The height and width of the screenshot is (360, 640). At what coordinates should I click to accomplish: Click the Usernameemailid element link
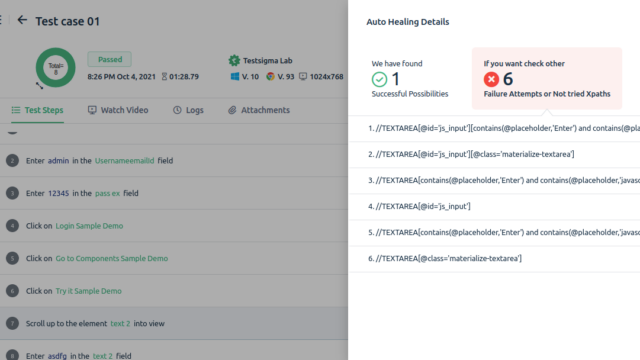click(x=124, y=160)
